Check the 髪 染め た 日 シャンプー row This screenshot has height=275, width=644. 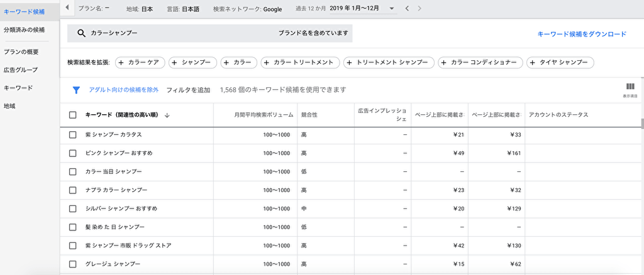[73, 227]
